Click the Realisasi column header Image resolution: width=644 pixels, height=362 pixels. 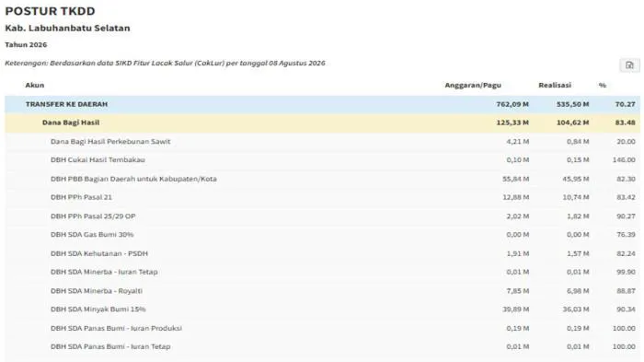[x=555, y=85]
